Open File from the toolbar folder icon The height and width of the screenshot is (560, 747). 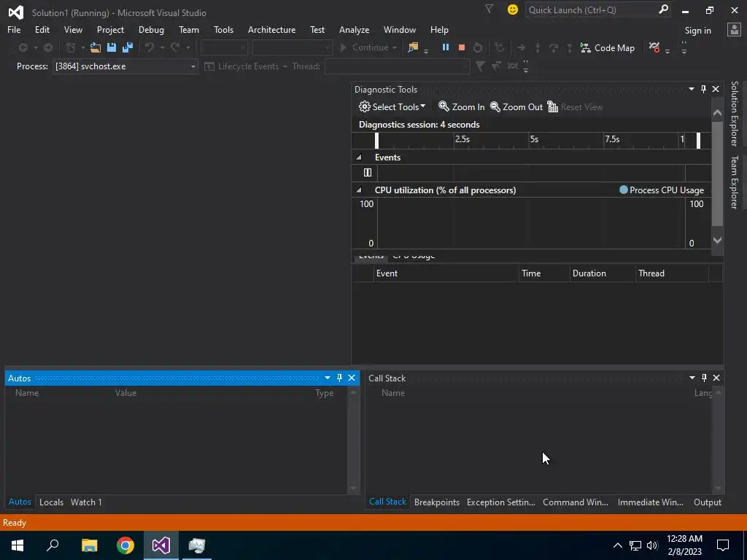(96, 47)
